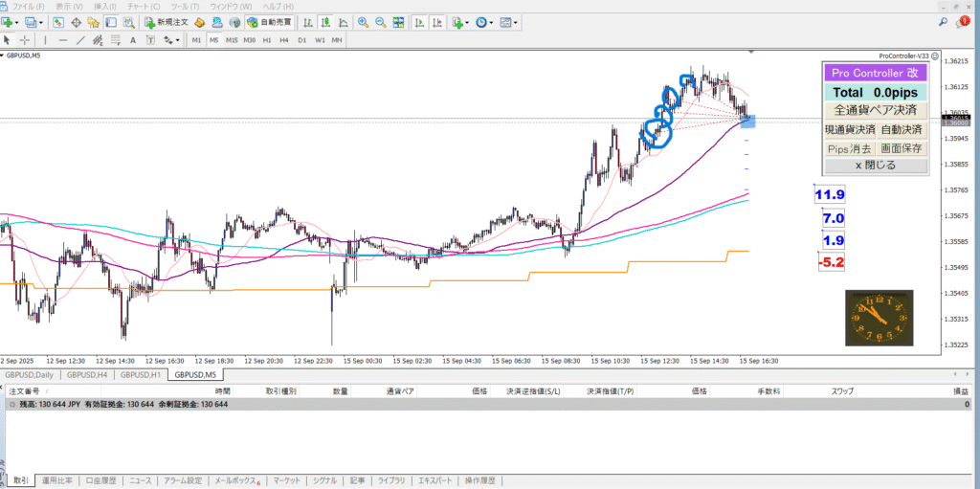The height and width of the screenshot is (489, 980).
Task: Open the new chart dropdown arrow
Action: [x=18, y=22]
